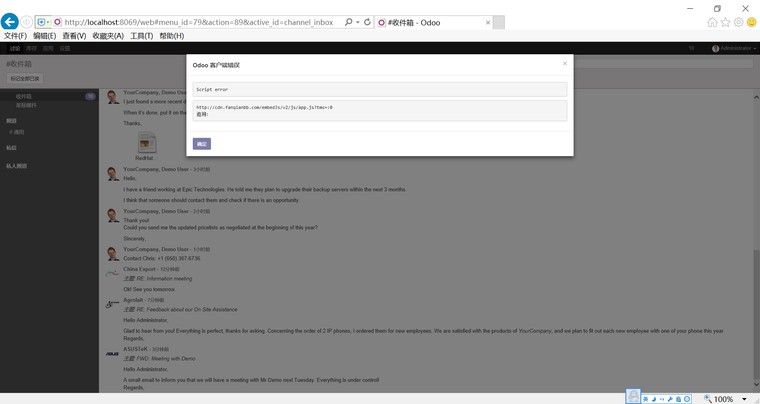Viewport: 760px width, 404px height.
Task: Click the China Export logo avatar
Action: [112, 273]
